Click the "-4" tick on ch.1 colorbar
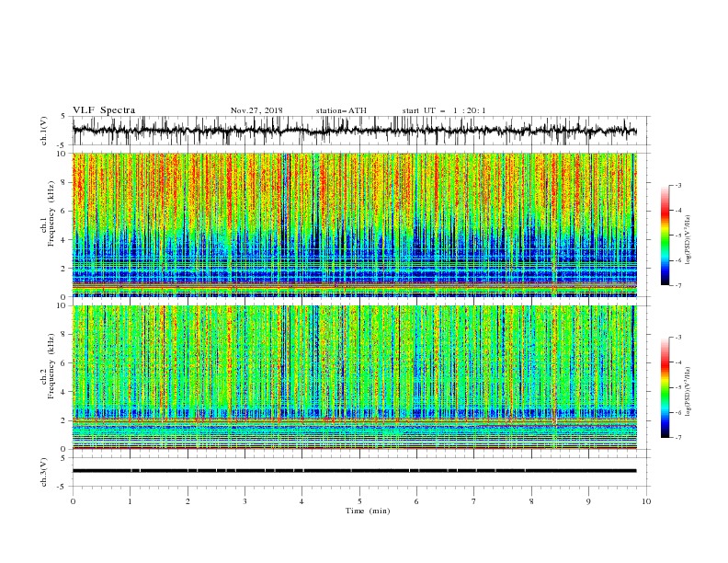728x563 pixels. click(x=678, y=211)
